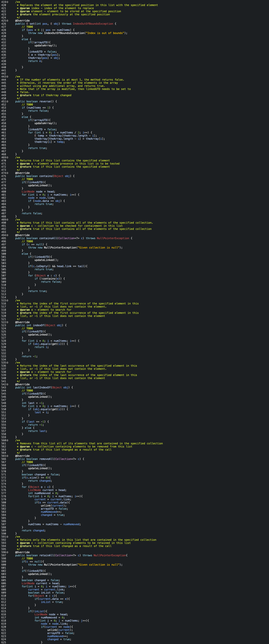Fold the lastIndexOf method at line 542
Viewport: 269px width, 644px height.
pyautogui.click(x=7, y=384)
